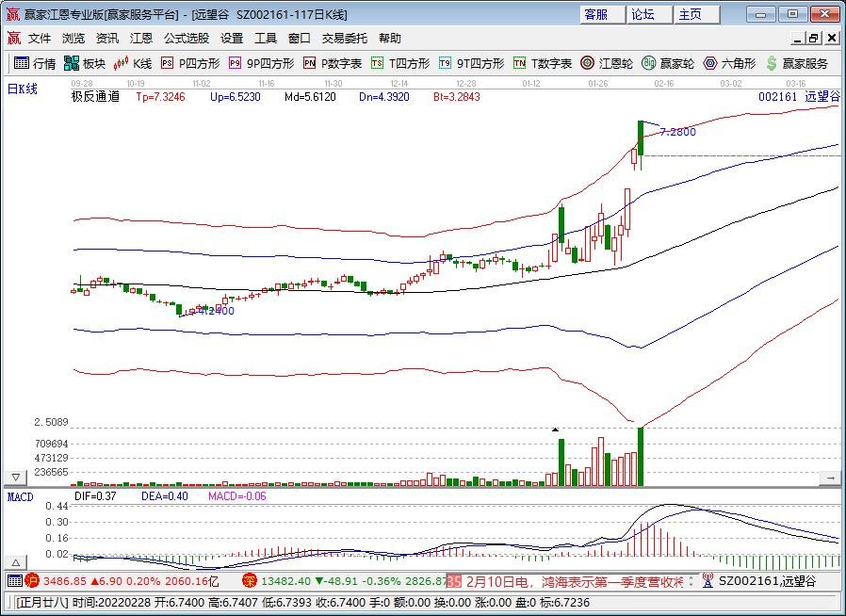This screenshot has width=846, height=616.
Task: Select the 9T四方形 tool
Action: [471, 63]
